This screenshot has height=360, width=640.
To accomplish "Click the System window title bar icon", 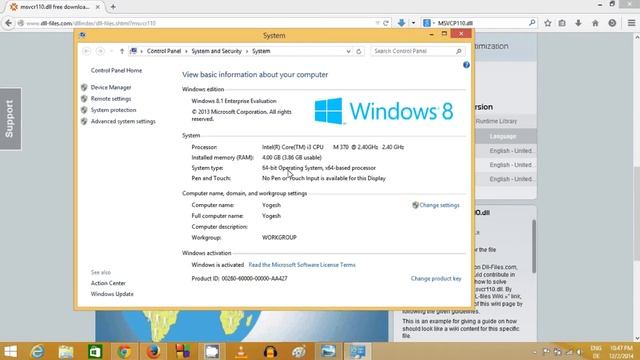I will 83,36.
